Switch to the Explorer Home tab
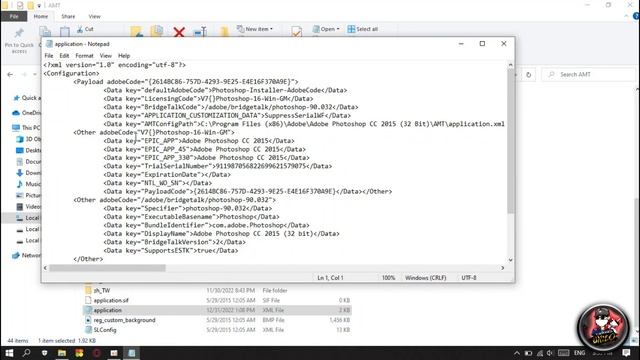The width and height of the screenshot is (640, 360). [40, 16]
